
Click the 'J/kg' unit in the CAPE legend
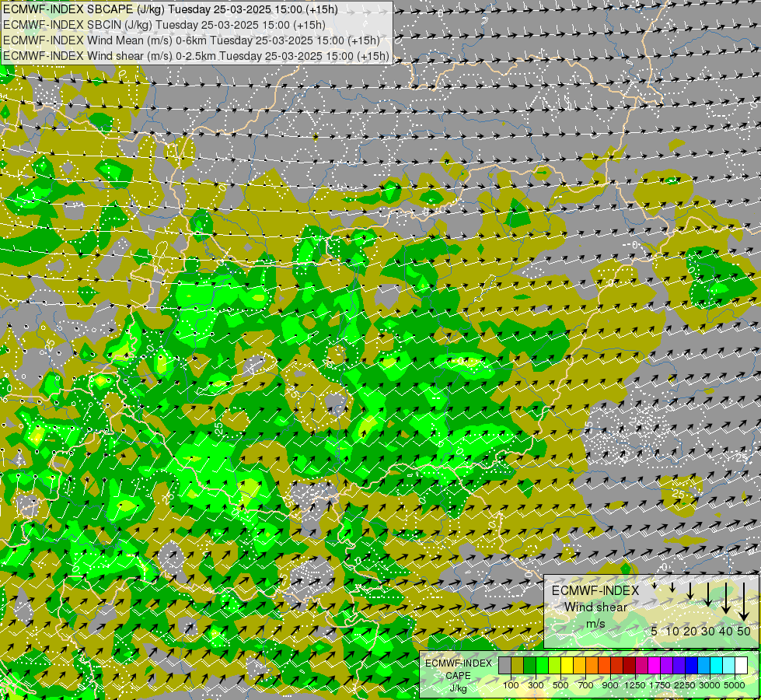(458, 688)
